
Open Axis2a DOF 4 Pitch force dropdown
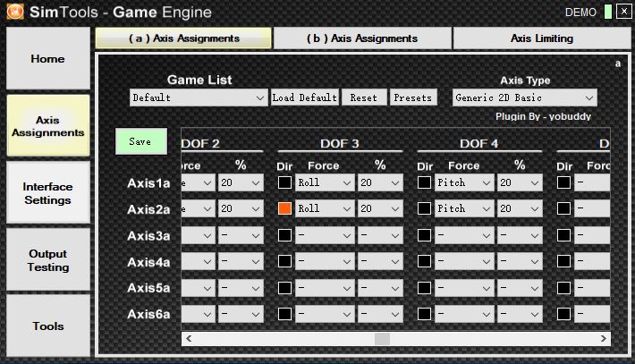click(x=464, y=208)
